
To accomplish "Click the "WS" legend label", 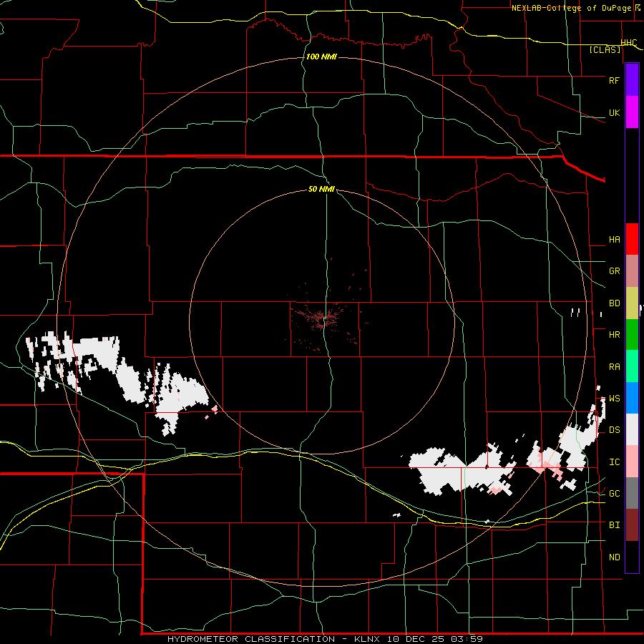I will click(615, 399).
